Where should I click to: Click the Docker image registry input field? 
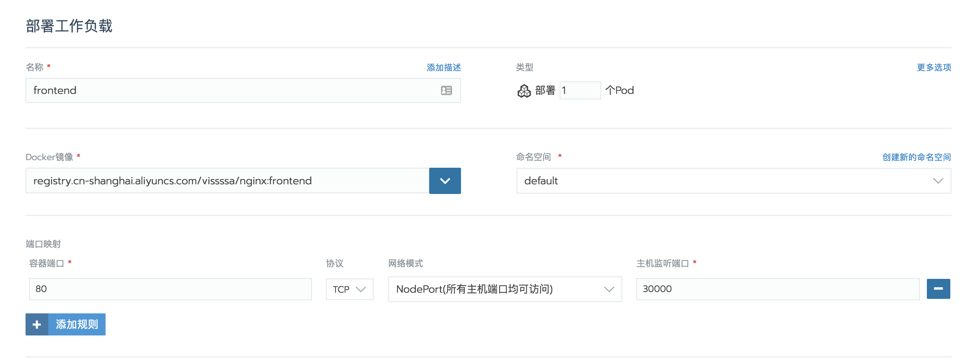(x=227, y=181)
